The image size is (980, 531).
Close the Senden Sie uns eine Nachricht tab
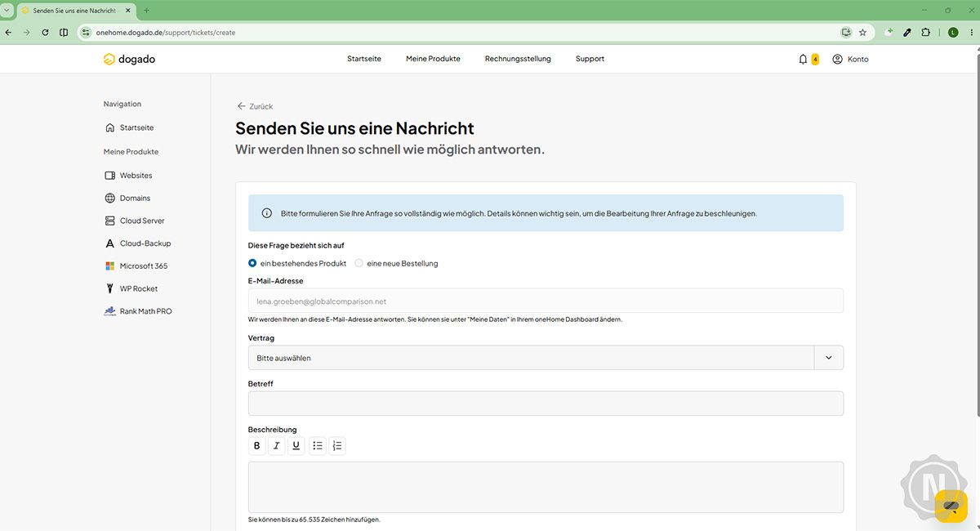(127, 11)
